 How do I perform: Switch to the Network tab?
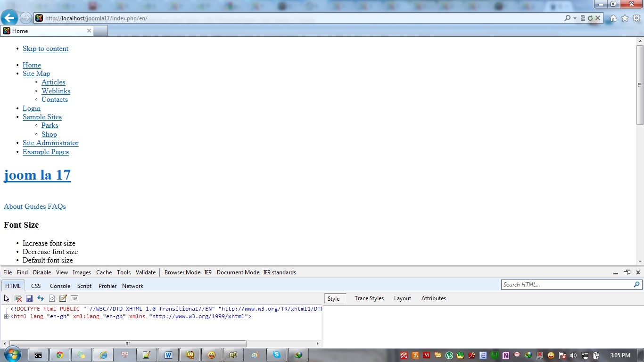(132, 286)
